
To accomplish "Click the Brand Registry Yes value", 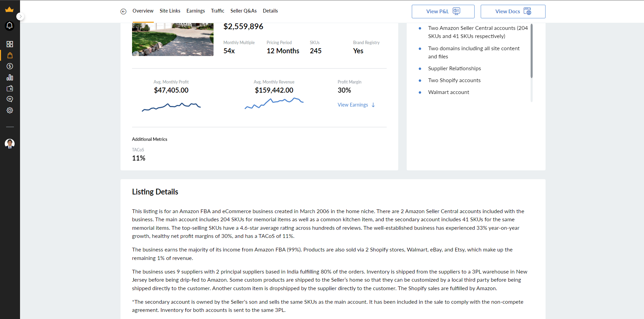I will 358,51.
